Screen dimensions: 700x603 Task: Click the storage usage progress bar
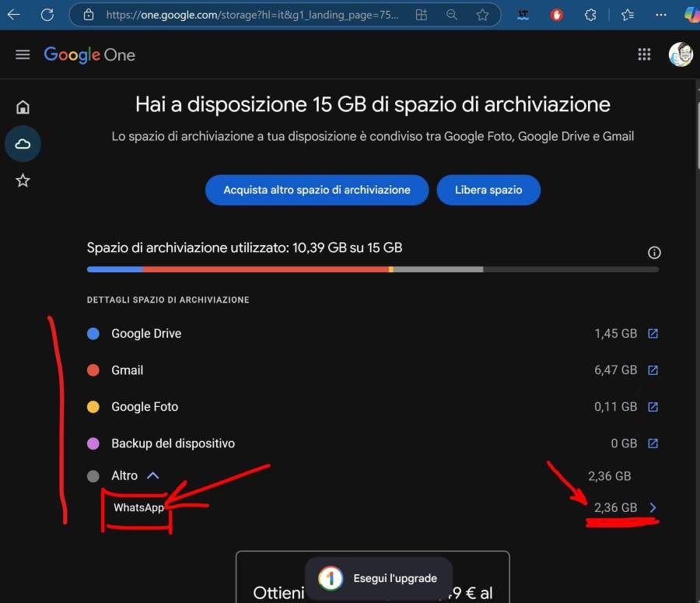(373, 270)
